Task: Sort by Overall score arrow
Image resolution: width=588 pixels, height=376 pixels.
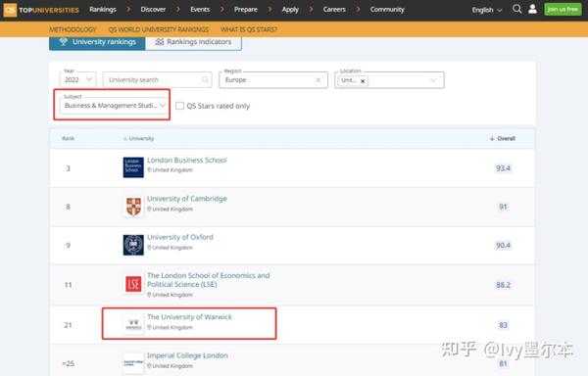Action: (492, 139)
